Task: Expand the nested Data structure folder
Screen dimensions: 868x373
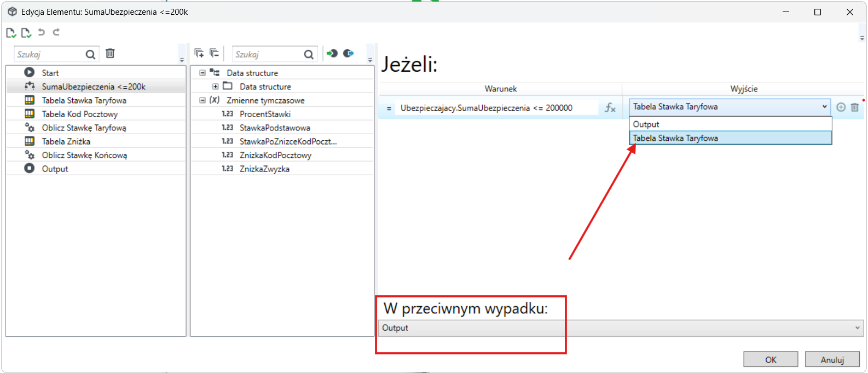Action: 216,87
